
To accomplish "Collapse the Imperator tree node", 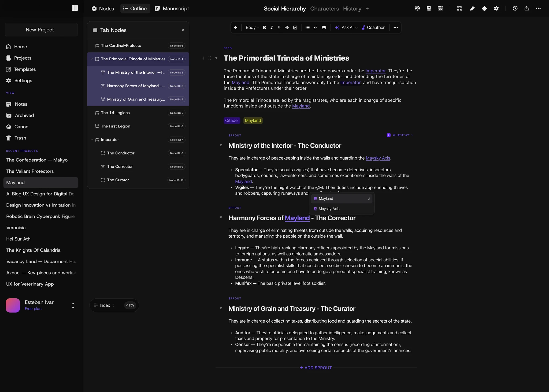I will click(92, 140).
